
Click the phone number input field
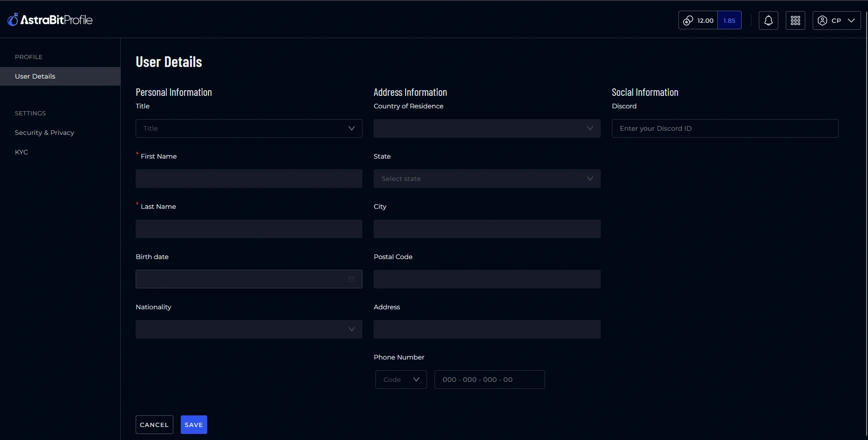490,380
